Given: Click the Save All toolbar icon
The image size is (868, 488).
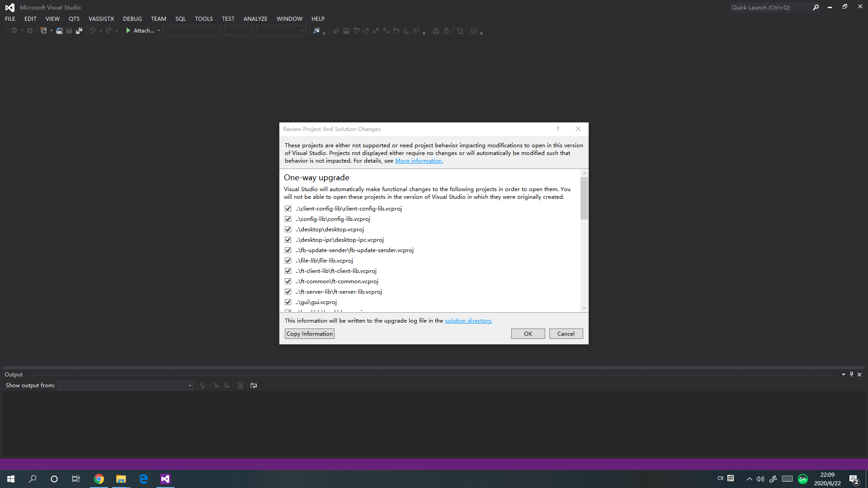Looking at the screenshot, I should tap(79, 30).
